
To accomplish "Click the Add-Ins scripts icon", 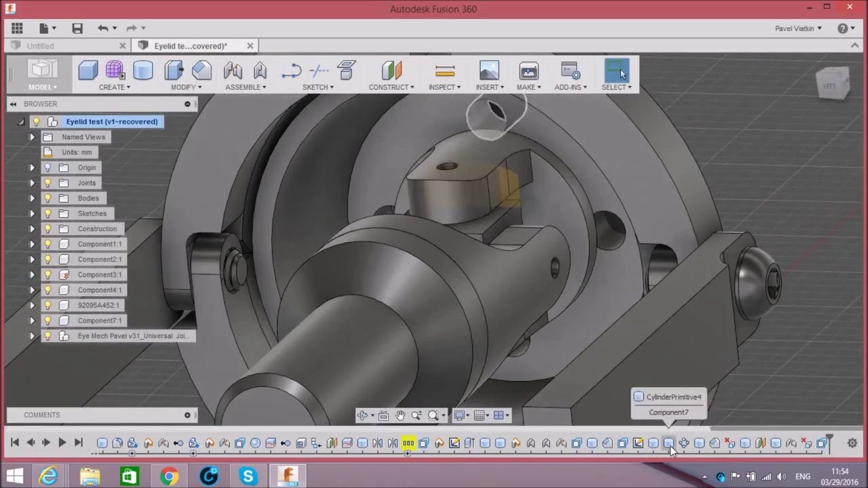I will [570, 70].
